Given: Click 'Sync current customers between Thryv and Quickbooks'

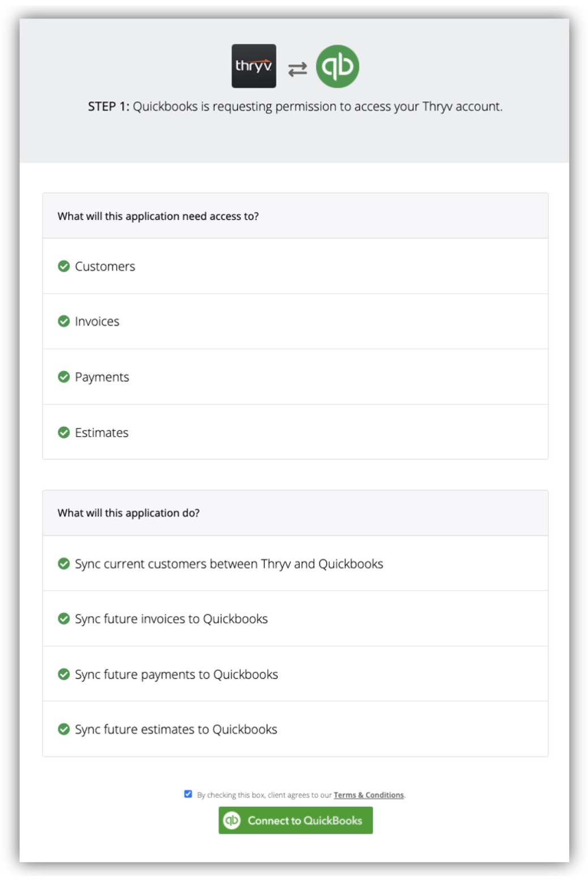Looking at the screenshot, I should coord(229,564).
